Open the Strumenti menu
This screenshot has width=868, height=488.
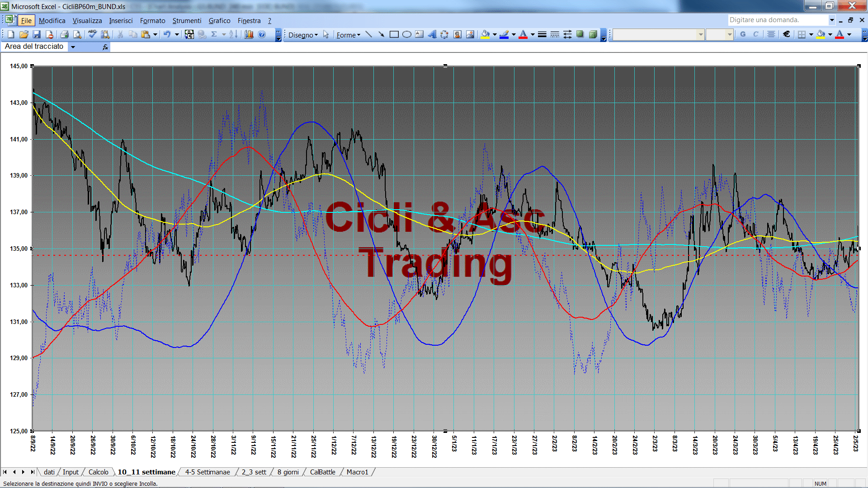point(187,20)
